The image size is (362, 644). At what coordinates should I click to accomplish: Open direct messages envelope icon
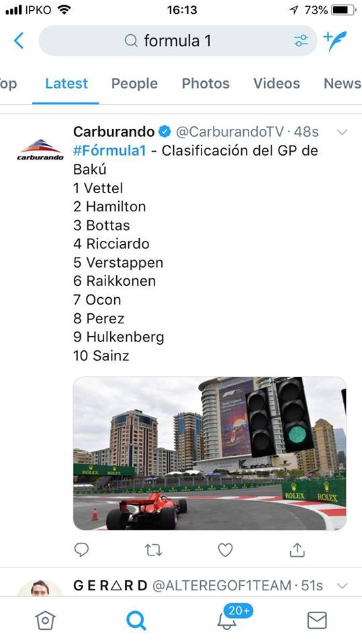[x=317, y=620]
